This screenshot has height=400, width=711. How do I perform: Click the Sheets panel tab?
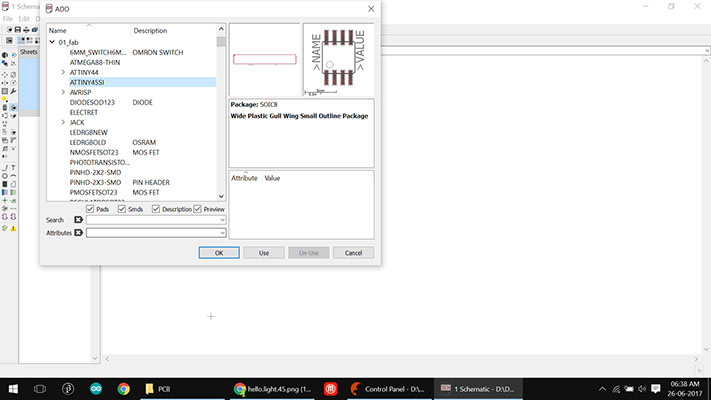[x=29, y=52]
